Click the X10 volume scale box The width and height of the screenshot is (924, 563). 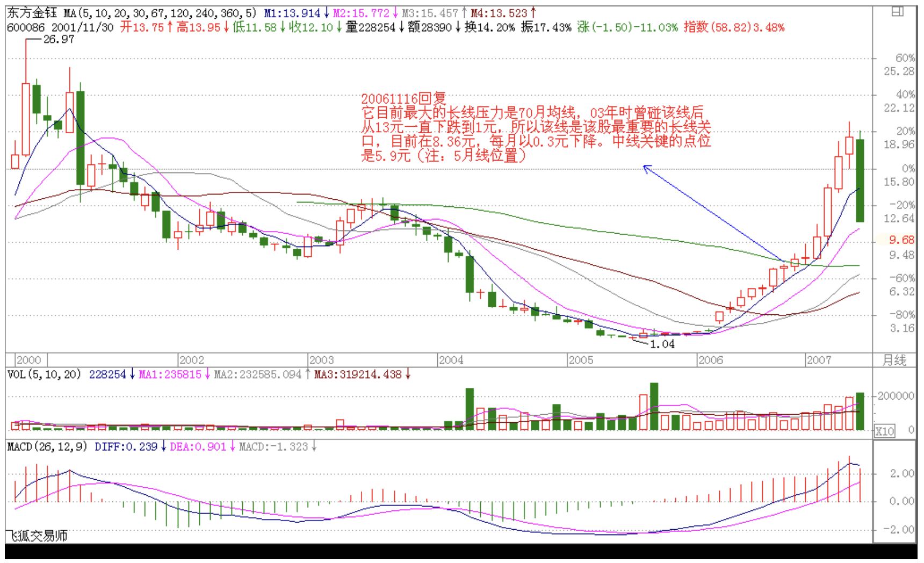(884, 431)
